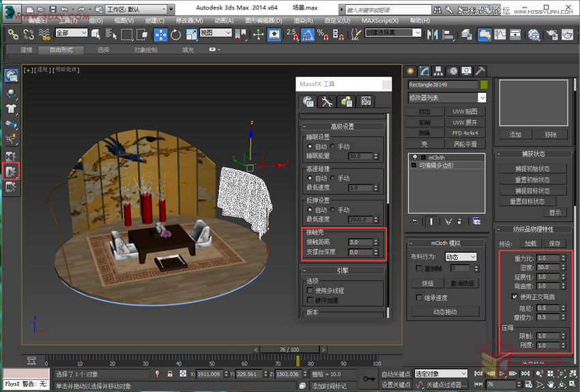Open MassFX World Parameters icon in left toolbar
This screenshot has width=580, height=392.
pyautogui.click(x=11, y=76)
